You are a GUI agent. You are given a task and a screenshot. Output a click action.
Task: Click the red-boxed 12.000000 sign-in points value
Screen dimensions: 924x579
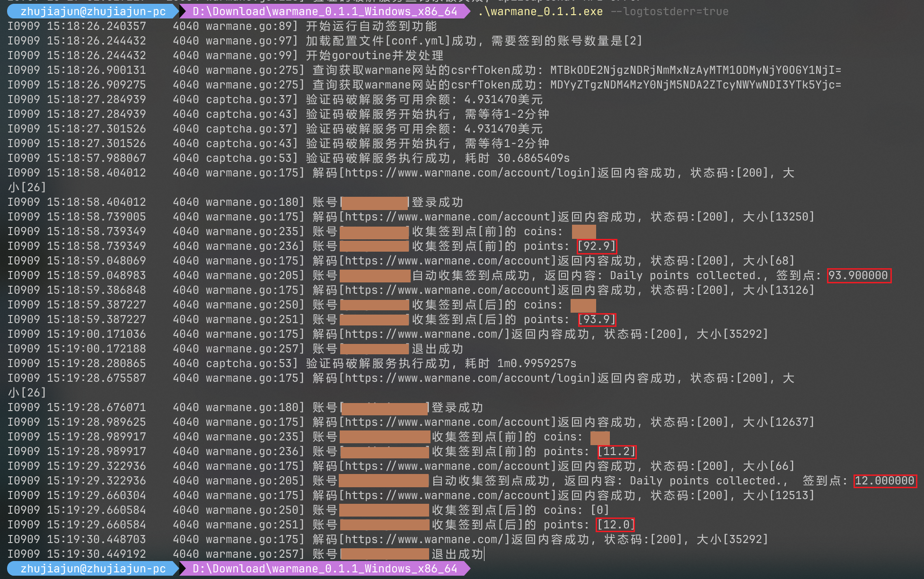point(884,481)
